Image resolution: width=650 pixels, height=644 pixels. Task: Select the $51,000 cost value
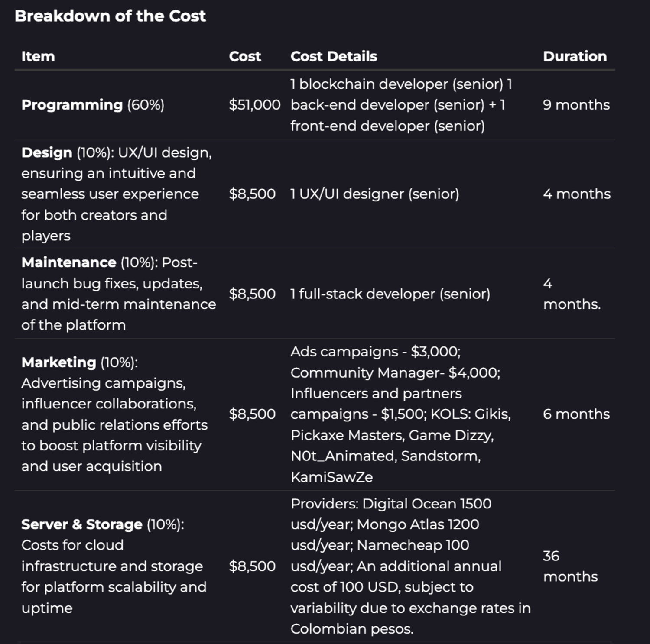tap(255, 105)
